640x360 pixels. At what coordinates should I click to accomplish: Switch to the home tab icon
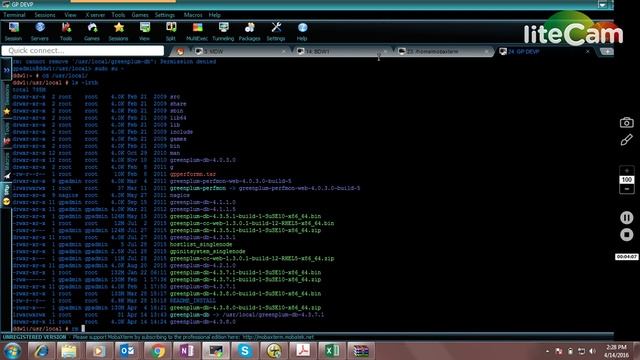click(x=180, y=51)
